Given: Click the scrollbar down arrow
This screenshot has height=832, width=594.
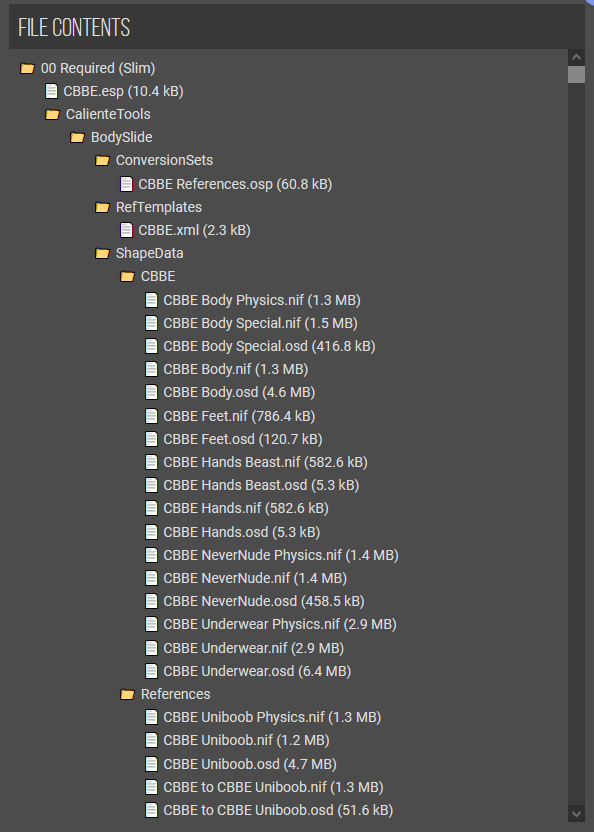Looking at the screenshot, I should pyautogui.click(x=576, y=813).
